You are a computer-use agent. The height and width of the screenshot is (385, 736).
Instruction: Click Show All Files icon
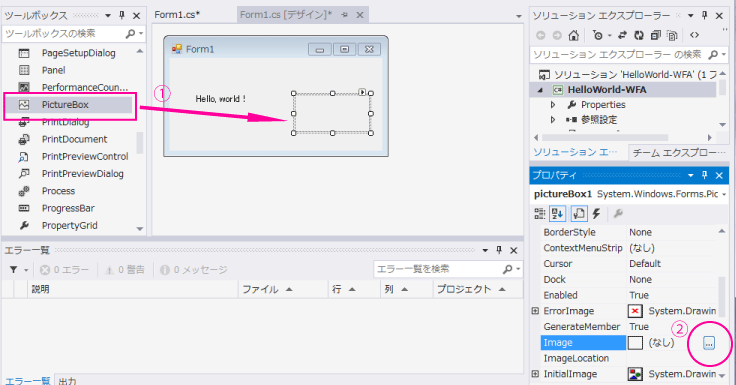click(x=672, y=35)
